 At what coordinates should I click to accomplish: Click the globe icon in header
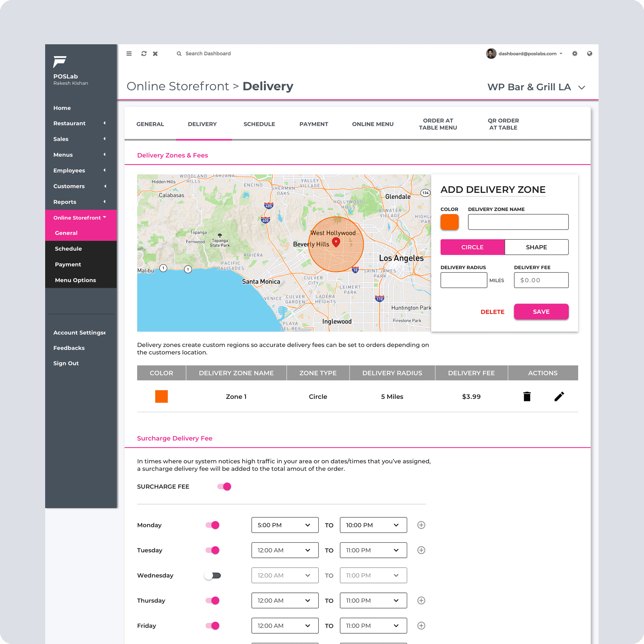pyautogui.click(x=589, y=54)
